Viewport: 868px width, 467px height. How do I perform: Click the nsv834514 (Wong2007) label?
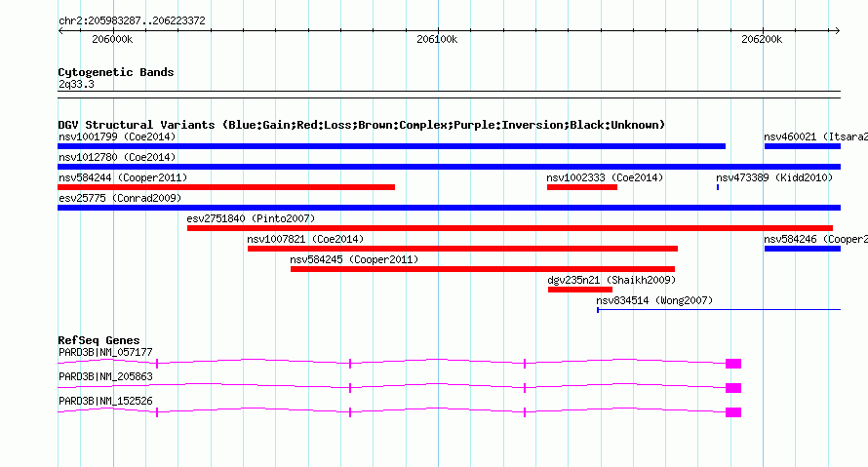[x=654, y=300]
